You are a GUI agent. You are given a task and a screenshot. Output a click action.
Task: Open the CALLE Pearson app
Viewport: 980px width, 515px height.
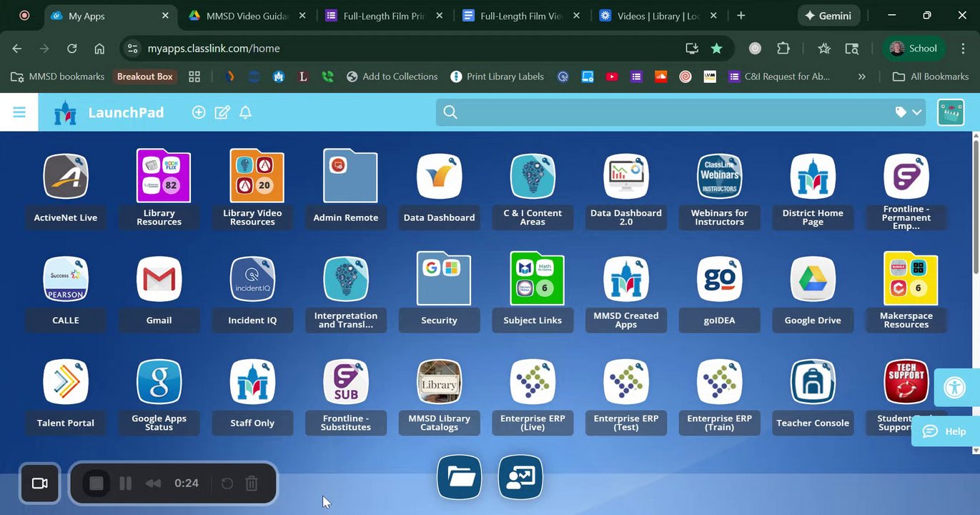click(66, 279)
